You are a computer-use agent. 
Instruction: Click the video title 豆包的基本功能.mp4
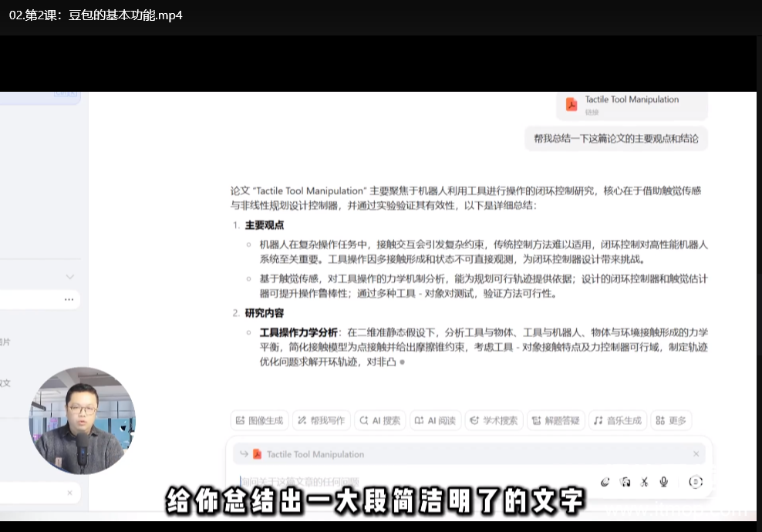(96, 15)
